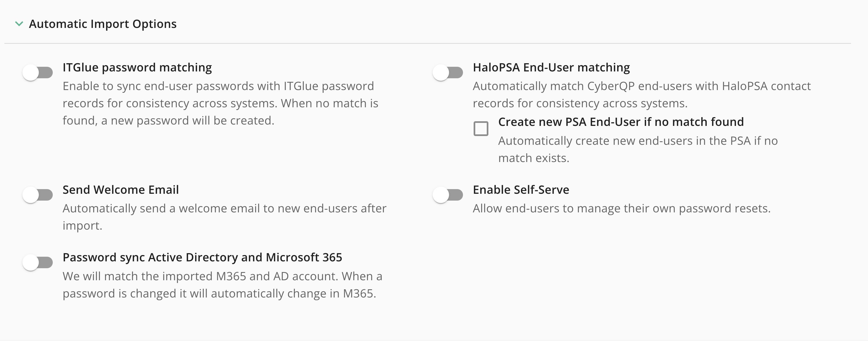
Task: Click the CyberQP end-users matching description
Action: tap(641, 95)
